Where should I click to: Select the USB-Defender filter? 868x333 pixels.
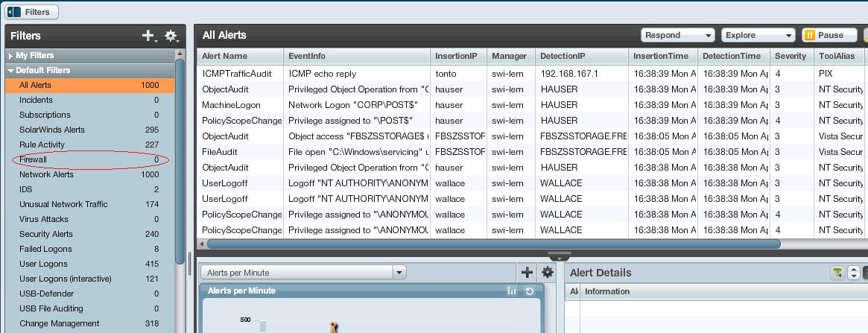89,294
